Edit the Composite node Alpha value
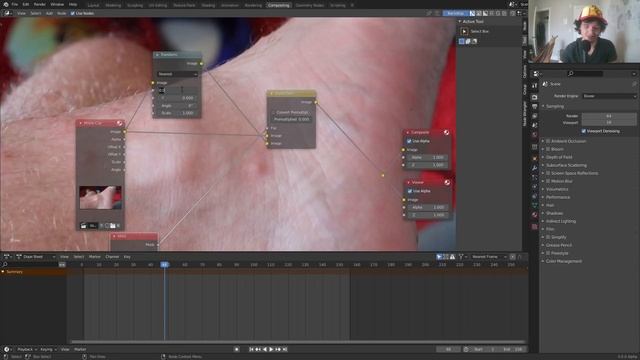This screenshot has height=360, width=640. click(x=427, y=158)
